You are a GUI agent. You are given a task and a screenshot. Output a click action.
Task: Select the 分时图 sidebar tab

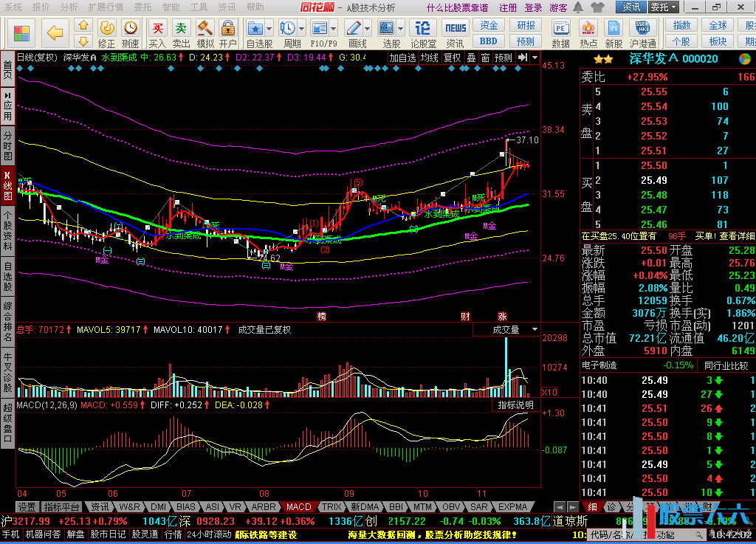[7, 145]
